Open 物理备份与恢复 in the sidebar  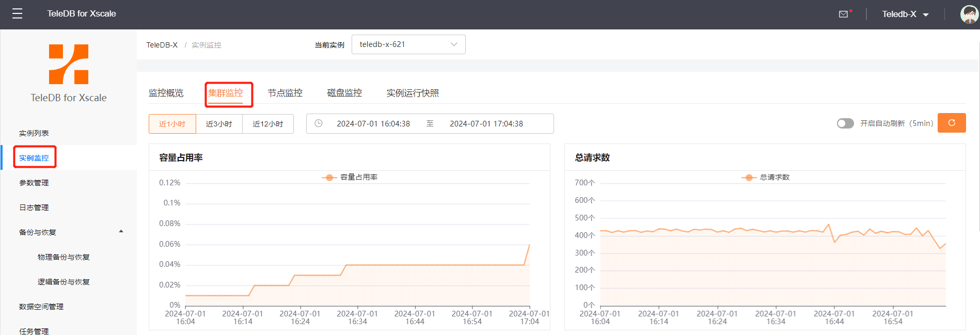[x=64, y=257]
